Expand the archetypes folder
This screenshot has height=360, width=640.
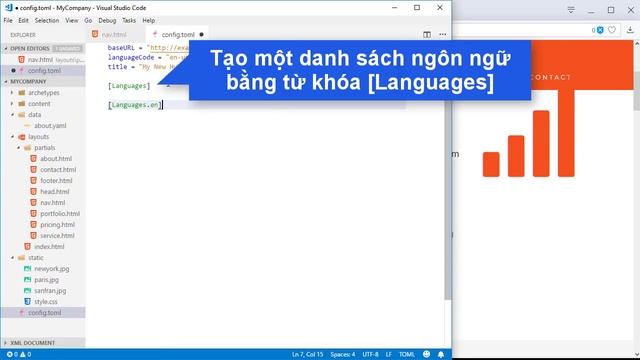click(x=12, y=93)
